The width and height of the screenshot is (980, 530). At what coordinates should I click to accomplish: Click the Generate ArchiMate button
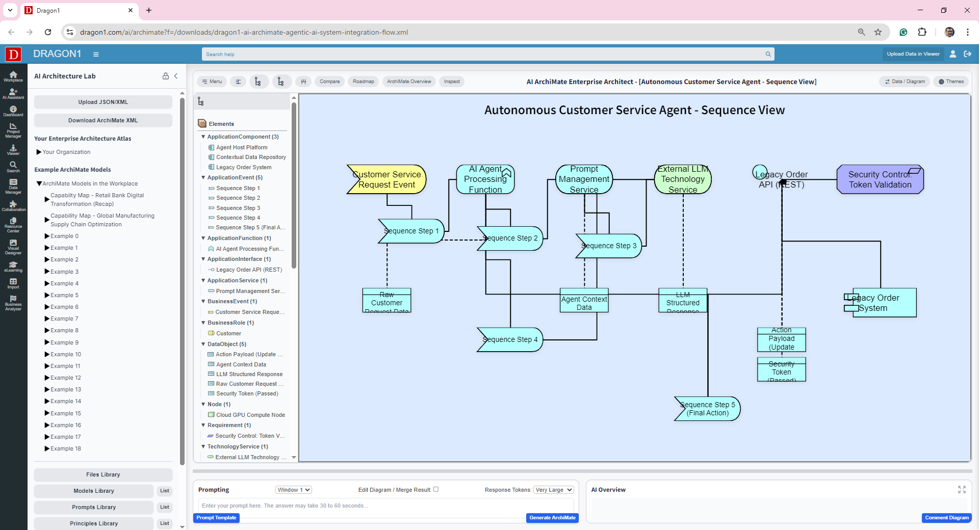click(552, 518)
